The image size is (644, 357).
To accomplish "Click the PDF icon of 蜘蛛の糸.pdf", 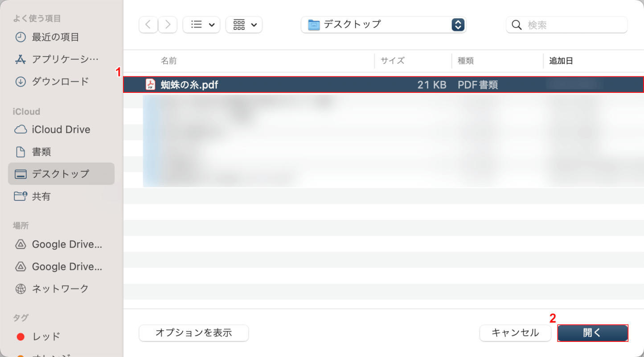I will [x=151, y=84].
